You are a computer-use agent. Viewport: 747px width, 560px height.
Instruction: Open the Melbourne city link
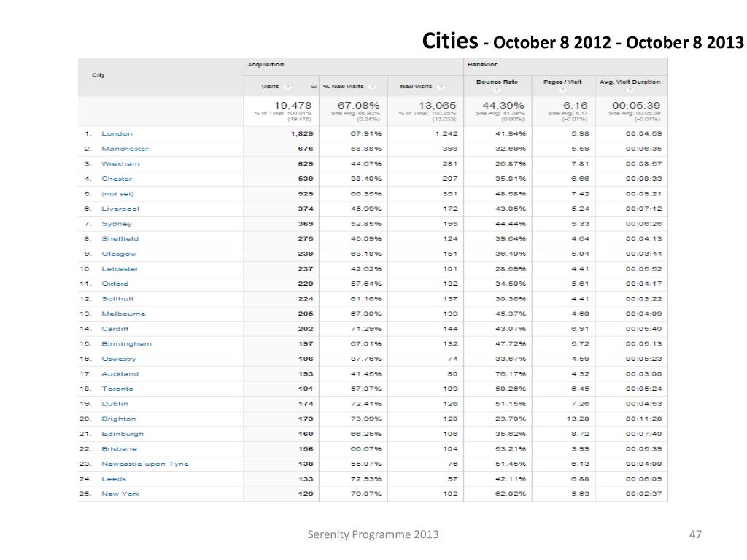[123, 314]
